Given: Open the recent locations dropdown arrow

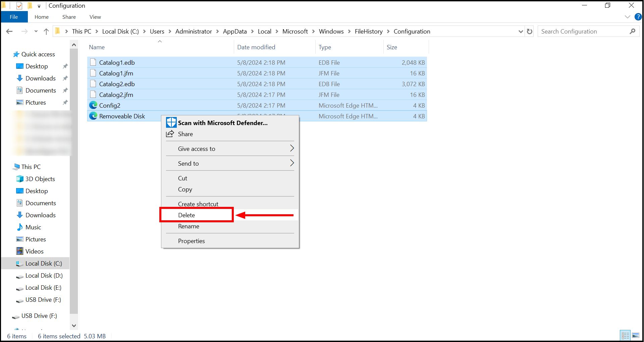Looking at the screenshot, I should pos(36,32).
